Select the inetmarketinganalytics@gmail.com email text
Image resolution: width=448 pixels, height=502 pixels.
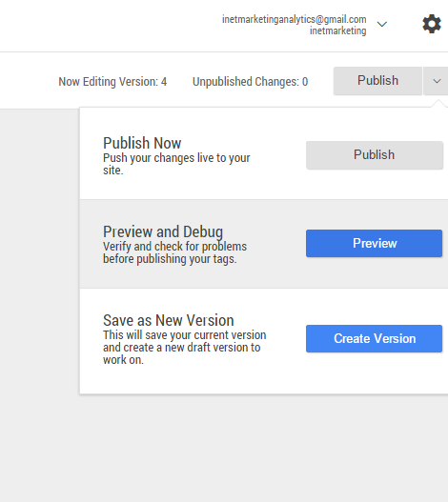point(295,19)
